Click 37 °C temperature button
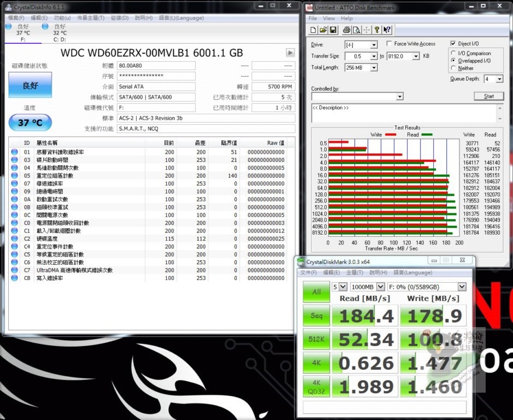Screen dimensions: 513x420 tap(30, 122)
